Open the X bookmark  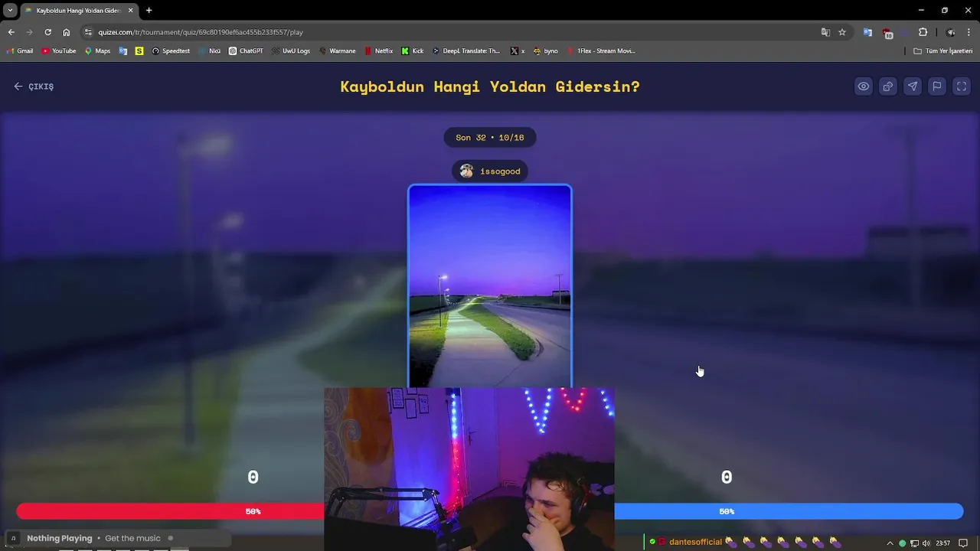tap(518, 51)
